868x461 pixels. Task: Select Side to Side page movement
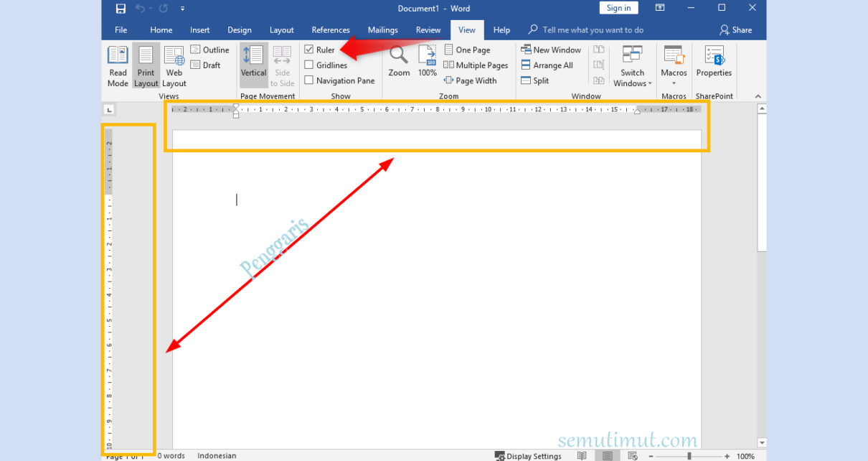[282, 66]
